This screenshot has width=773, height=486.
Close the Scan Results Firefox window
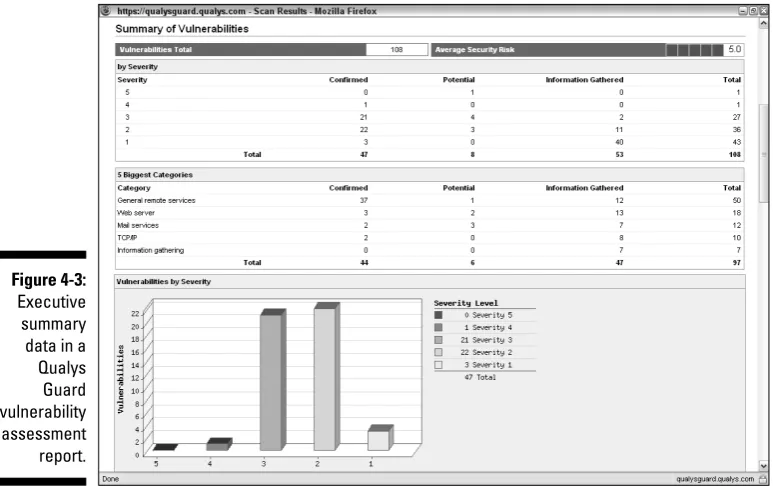(763, 11)
